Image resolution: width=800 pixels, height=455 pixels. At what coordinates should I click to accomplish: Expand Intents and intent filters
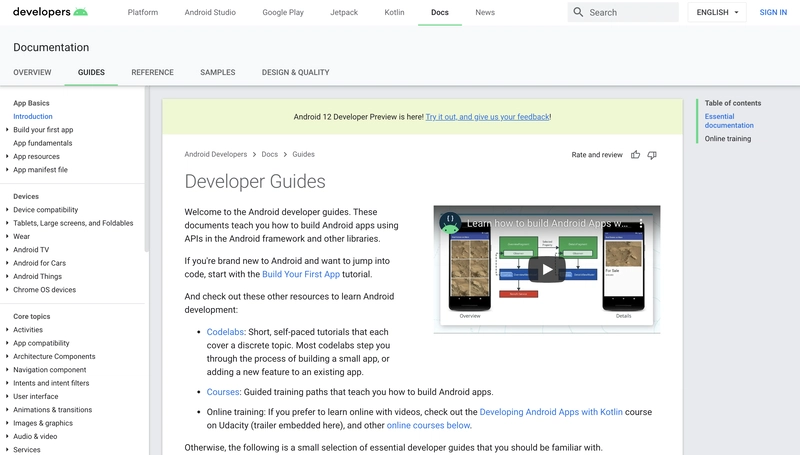click(x=7, y=383)
